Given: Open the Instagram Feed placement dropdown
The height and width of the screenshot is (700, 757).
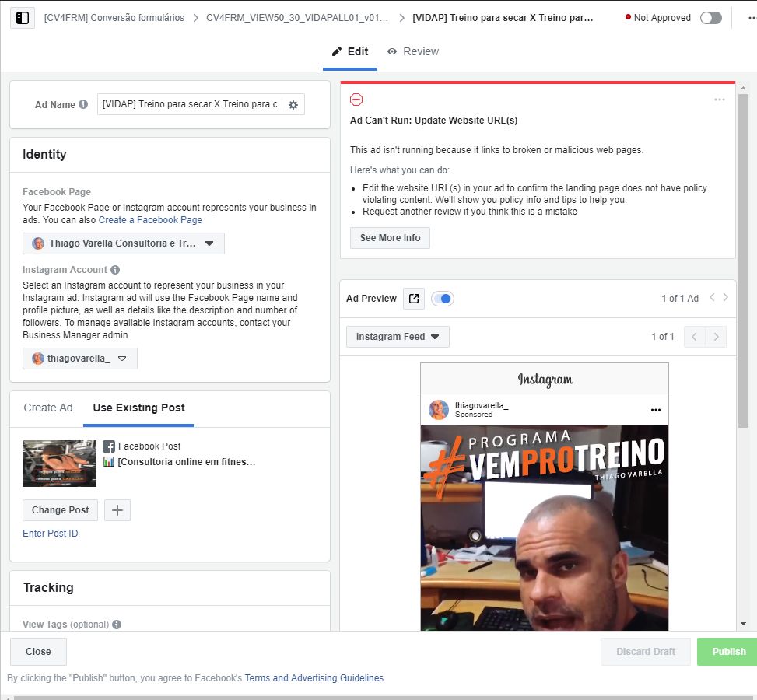Looking at the screenshot, I should (x=398, y=337).
